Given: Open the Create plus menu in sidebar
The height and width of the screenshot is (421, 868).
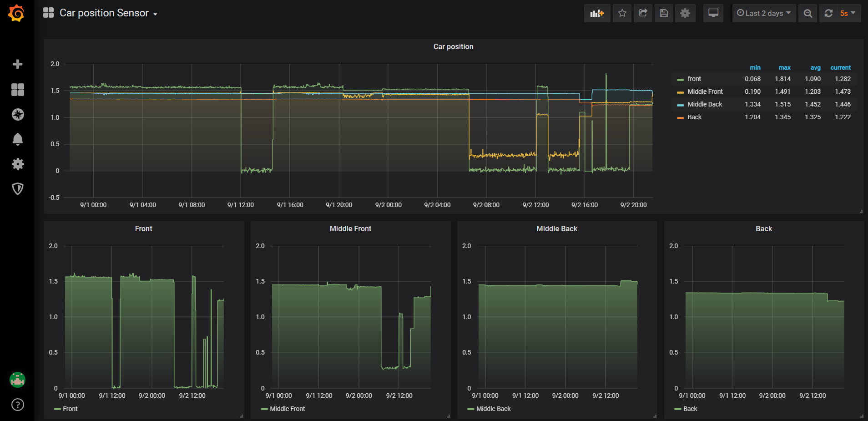Looking at the screenshot, I should tap(18, 64).
